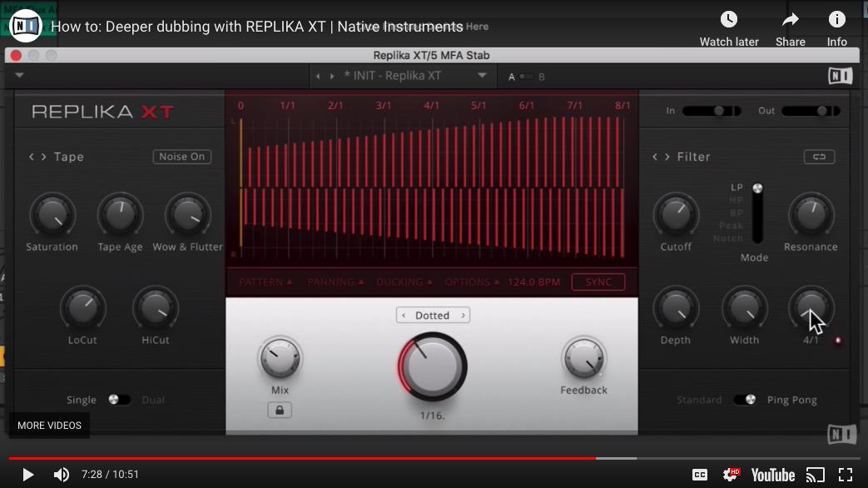The image size is (868, 488).
Task: Select next Tape effect arrow
Action: 43,157
